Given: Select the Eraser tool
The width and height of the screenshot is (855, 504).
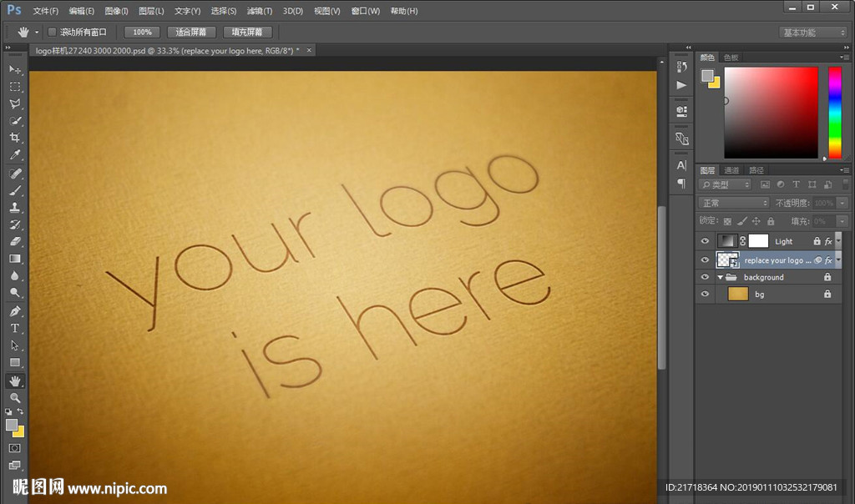Looking at the screenshot, I should 15,241.
